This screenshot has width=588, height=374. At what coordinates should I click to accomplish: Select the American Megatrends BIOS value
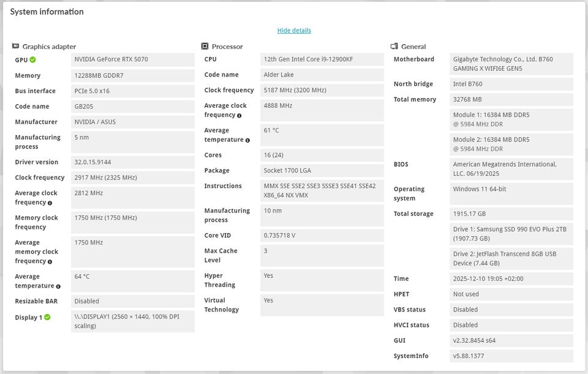(511, 169)
